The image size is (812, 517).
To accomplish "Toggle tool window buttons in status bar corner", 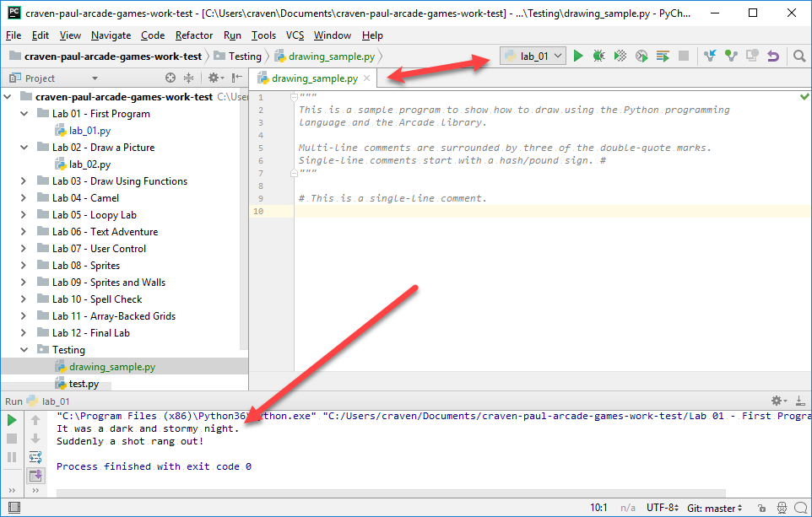I will point(14,508).
